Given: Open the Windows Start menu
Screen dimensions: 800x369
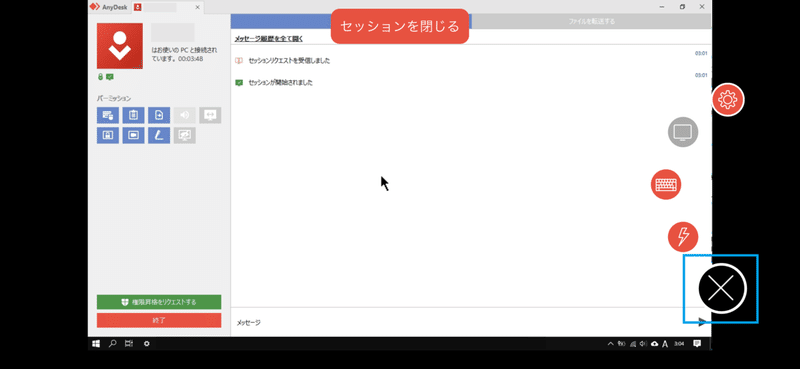Looking at the screenshot, I should tap(96, 344).
